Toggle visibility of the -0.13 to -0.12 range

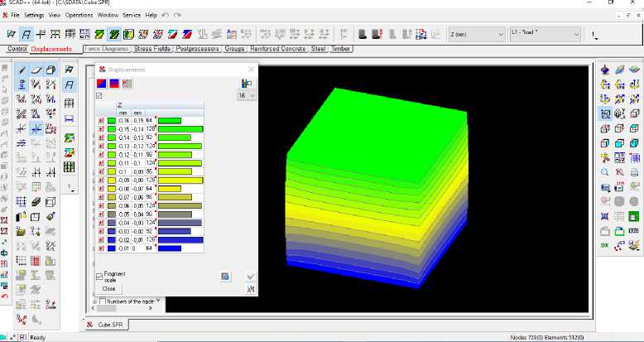pos(101,146)
